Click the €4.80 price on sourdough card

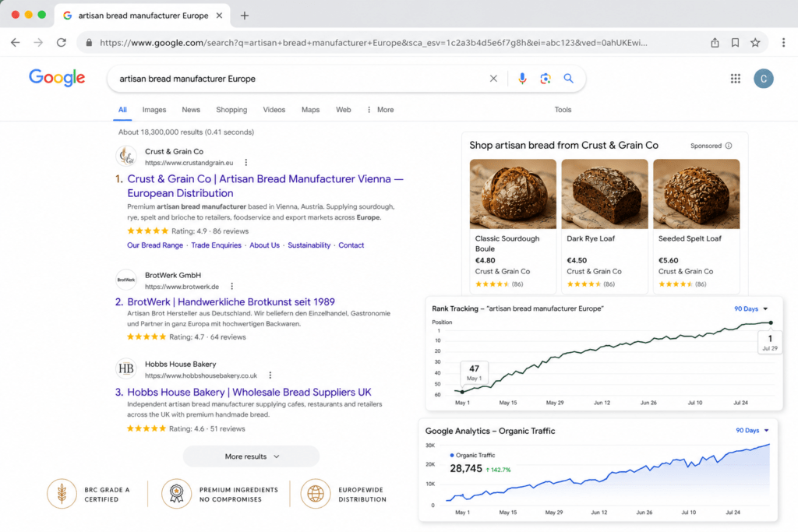point(485,260)
